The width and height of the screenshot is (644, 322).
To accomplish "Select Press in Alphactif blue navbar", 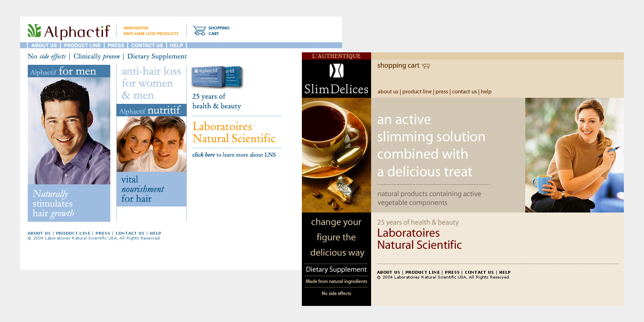I will point(116,45).
